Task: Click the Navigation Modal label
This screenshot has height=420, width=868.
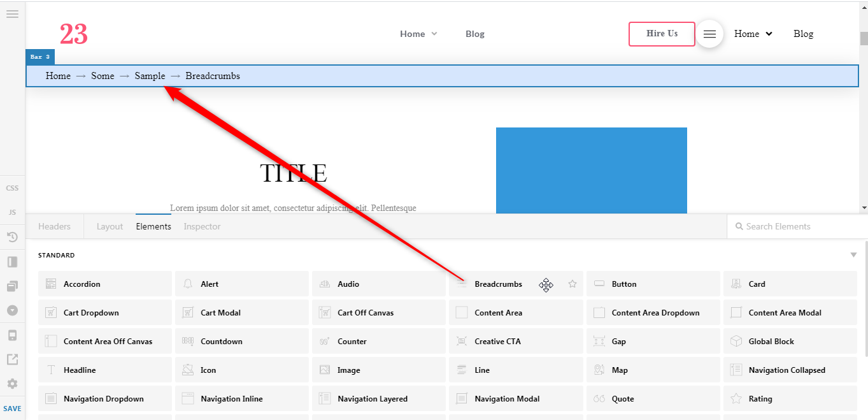Action: [507, 399]
